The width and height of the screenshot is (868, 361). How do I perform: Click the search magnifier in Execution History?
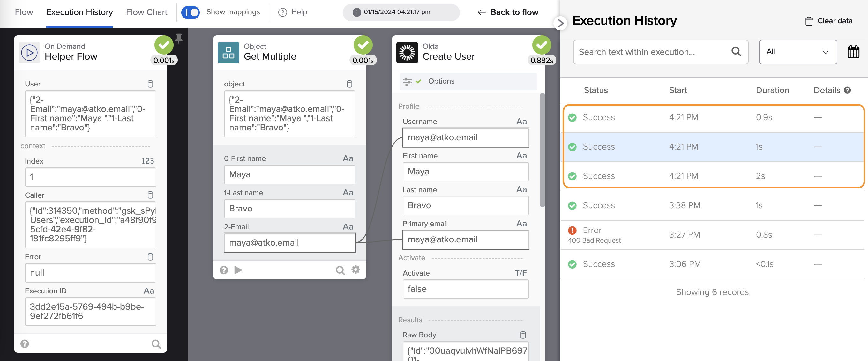[736, 52]
